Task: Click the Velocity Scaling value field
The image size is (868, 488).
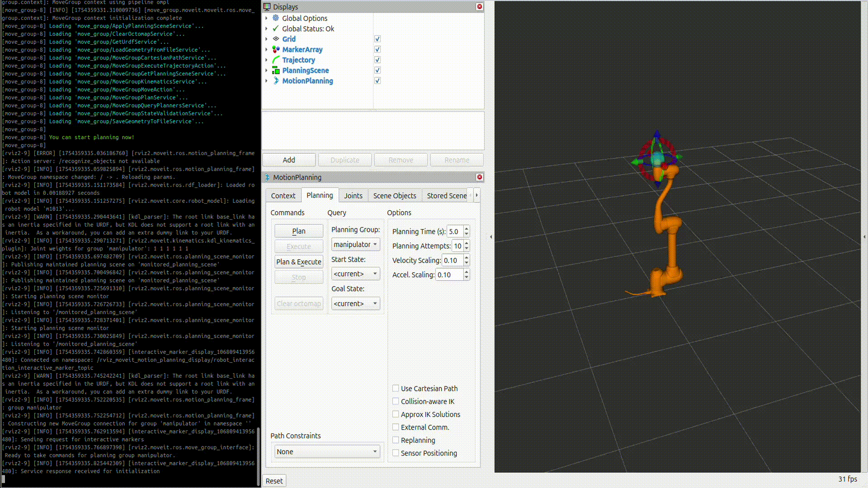Action: [x=453, y=260]
